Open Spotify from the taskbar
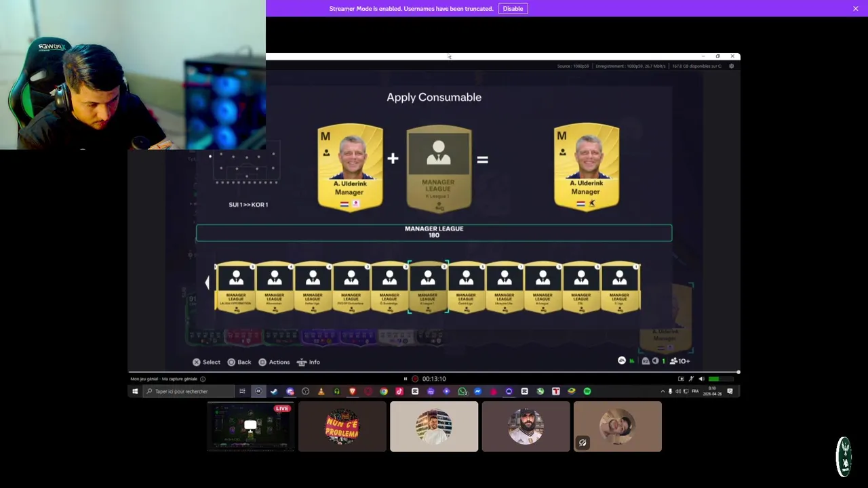The image size is (868, 488). [x=587, y=391]
